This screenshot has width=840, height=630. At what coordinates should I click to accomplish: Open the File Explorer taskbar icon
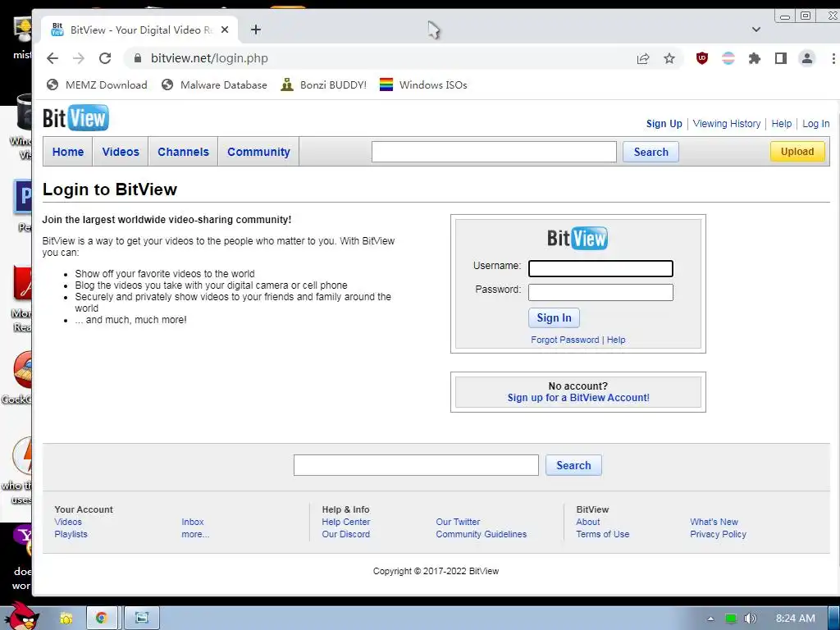click(66, 619)
